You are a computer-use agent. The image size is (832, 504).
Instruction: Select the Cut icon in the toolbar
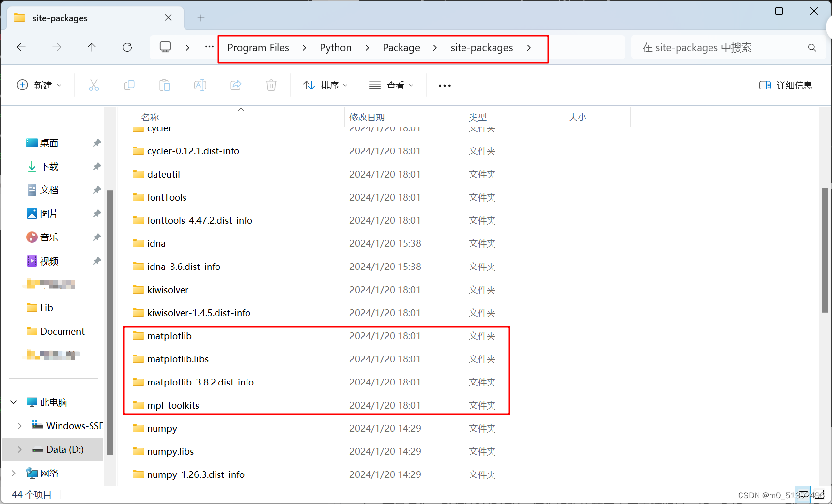94,85
